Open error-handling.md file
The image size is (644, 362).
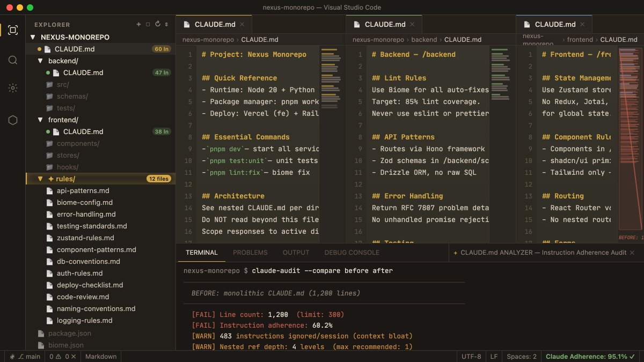pyautogui.click(x=100, y=215)
